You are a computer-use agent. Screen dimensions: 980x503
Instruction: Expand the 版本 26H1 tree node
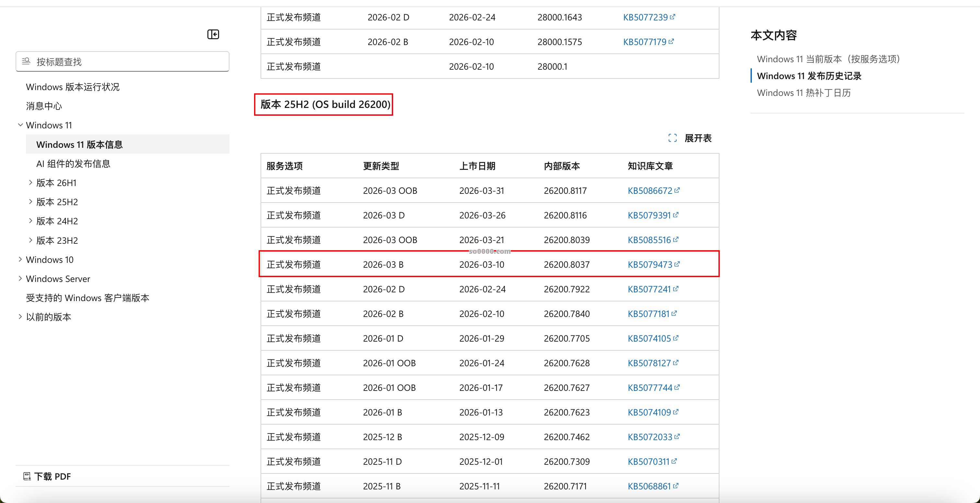30,183
